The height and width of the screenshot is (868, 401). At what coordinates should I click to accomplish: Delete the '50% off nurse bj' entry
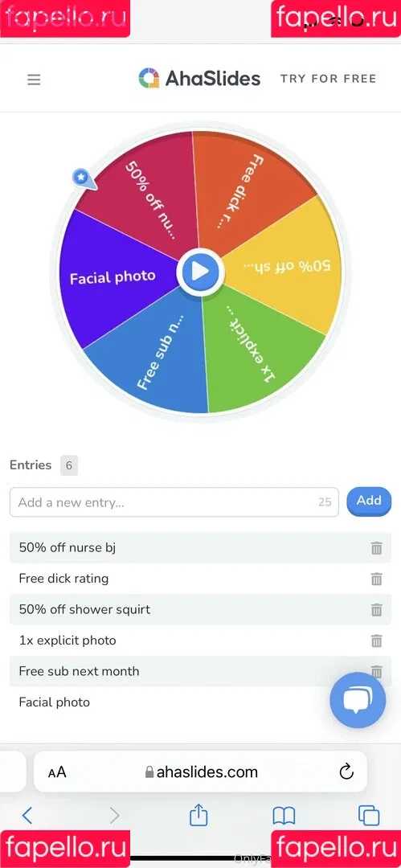pyautogui.click(x=377, y=548)
